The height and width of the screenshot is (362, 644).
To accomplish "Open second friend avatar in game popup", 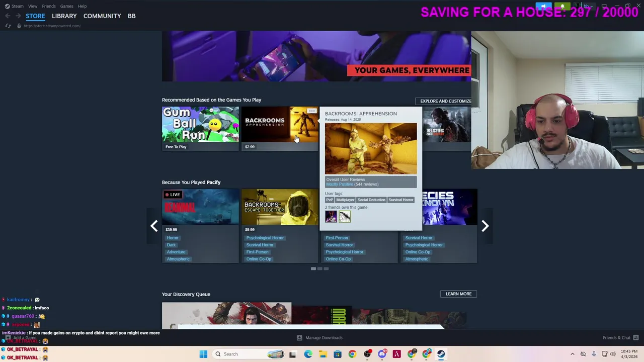I will coord(345,217).
